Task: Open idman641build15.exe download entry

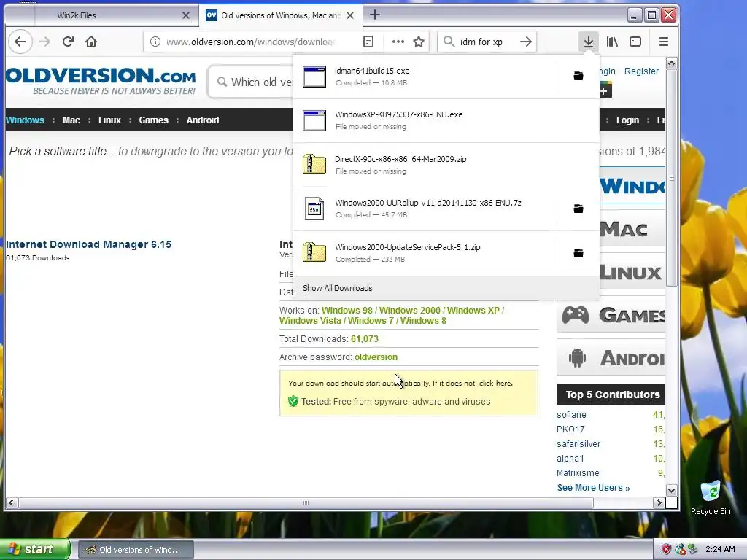Action: tap(425, 77)
